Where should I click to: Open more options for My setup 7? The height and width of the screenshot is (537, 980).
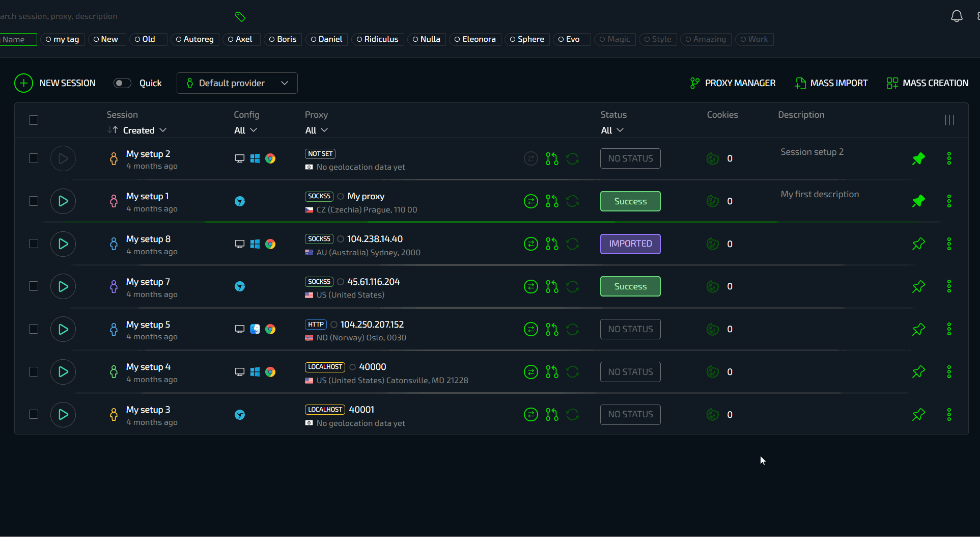pos(949,287)
